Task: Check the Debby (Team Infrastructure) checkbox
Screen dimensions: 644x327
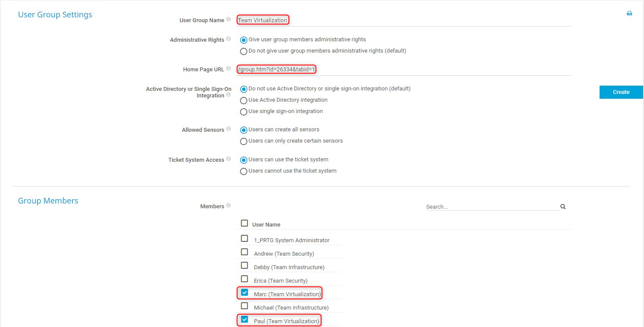Action: pyautogui.click(x=245, y=266)
